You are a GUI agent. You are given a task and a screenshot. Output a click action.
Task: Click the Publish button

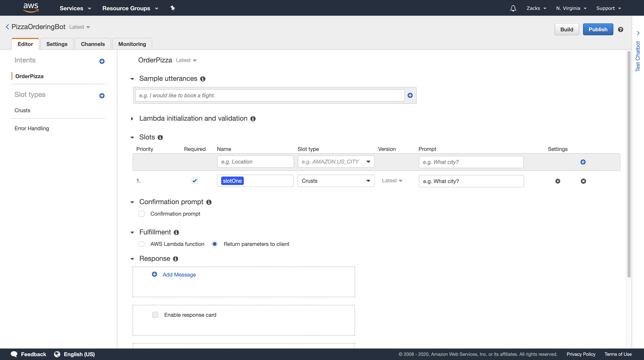598,29
